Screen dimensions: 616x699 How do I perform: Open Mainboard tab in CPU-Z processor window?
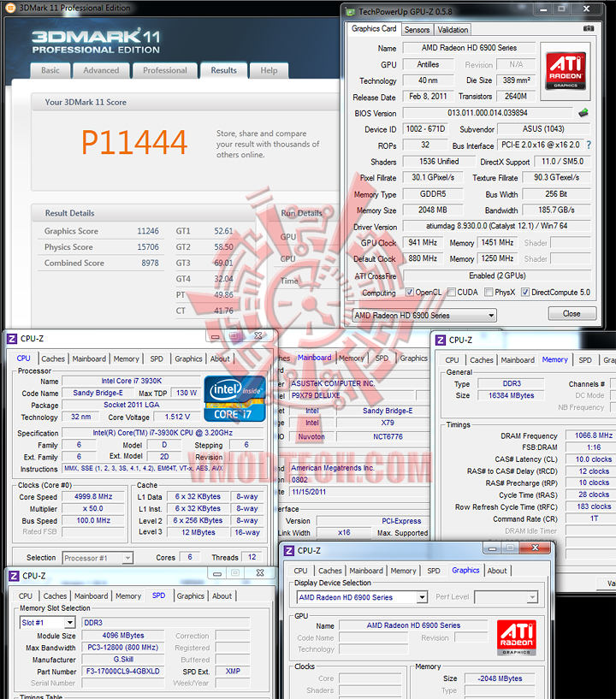click(89, 358)
